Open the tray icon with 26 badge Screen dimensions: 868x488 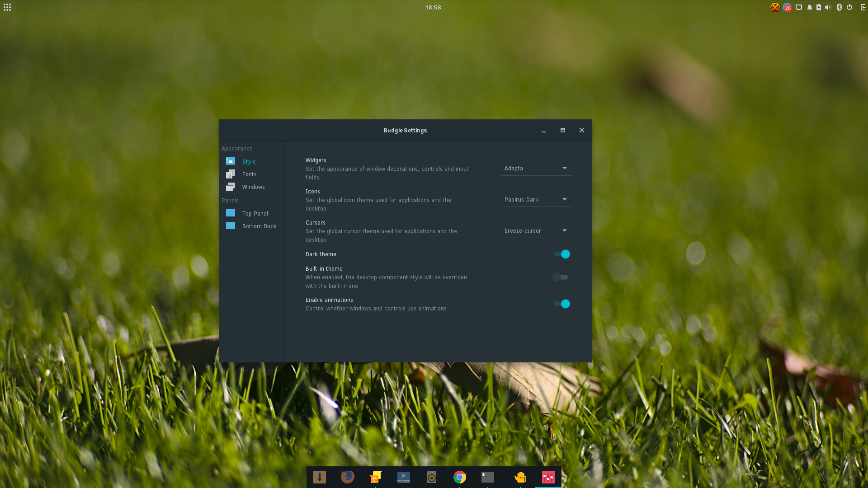click(x=787, y=7)
